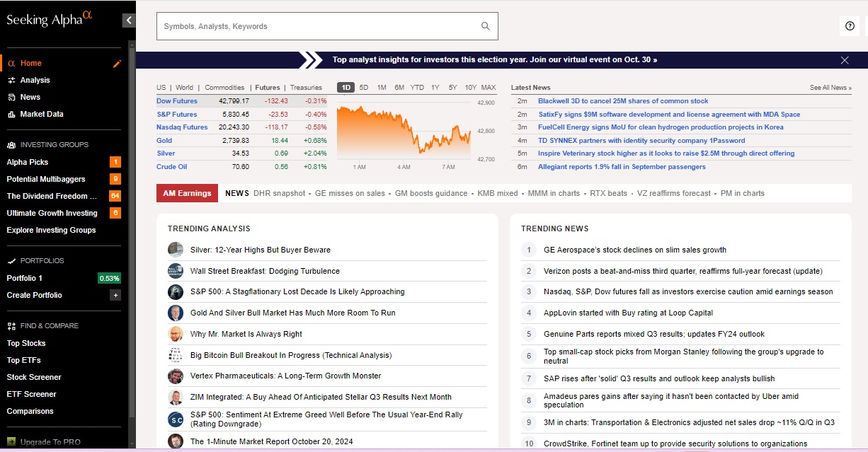Screen dimensions: 868x452
Task: Click the News sidebar icon
Action: [x=11, y=97]
